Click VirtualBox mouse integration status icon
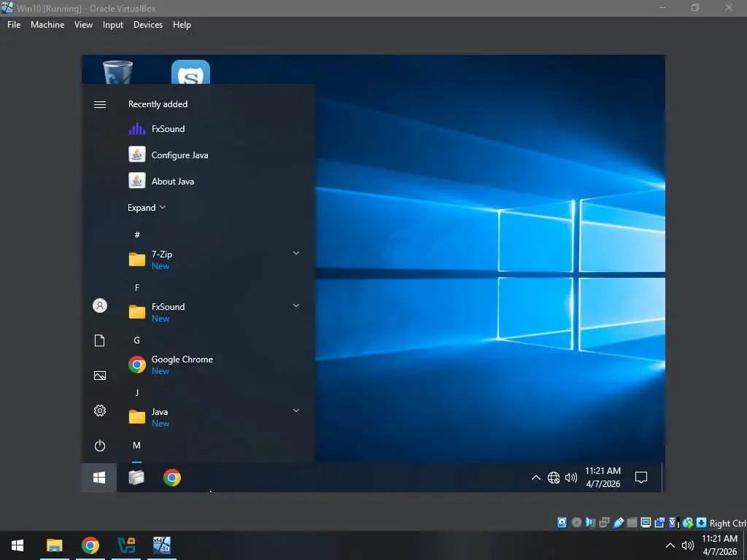Viewport: 747px width, 560px height. (688, 523)
